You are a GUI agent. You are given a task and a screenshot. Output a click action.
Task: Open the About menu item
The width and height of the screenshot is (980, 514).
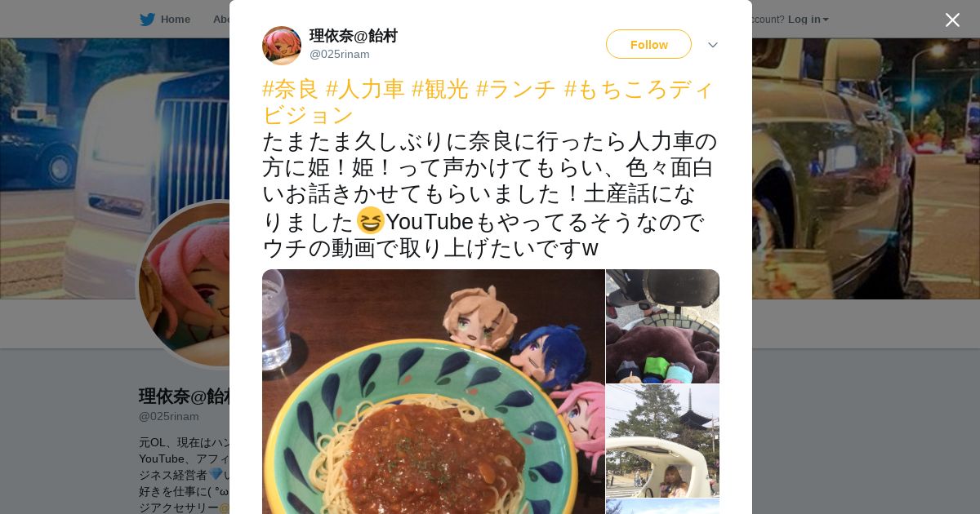pyautogui.click(x=220, y=20)
